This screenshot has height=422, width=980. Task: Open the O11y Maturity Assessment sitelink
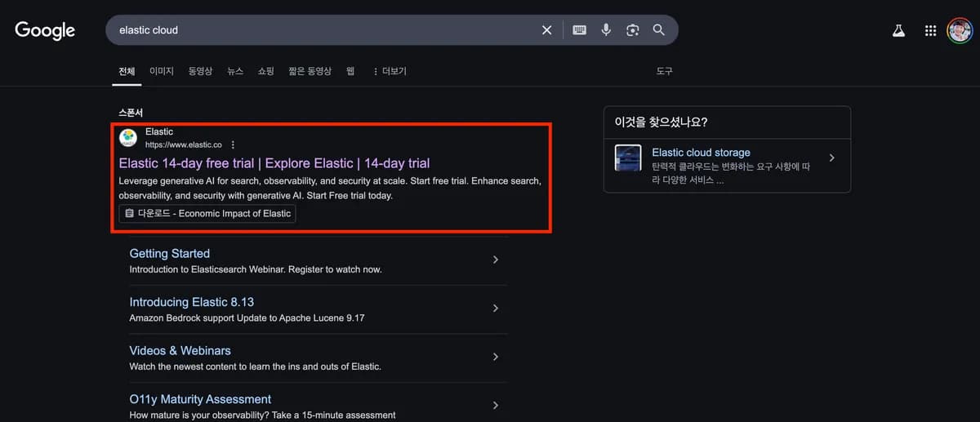200,399
